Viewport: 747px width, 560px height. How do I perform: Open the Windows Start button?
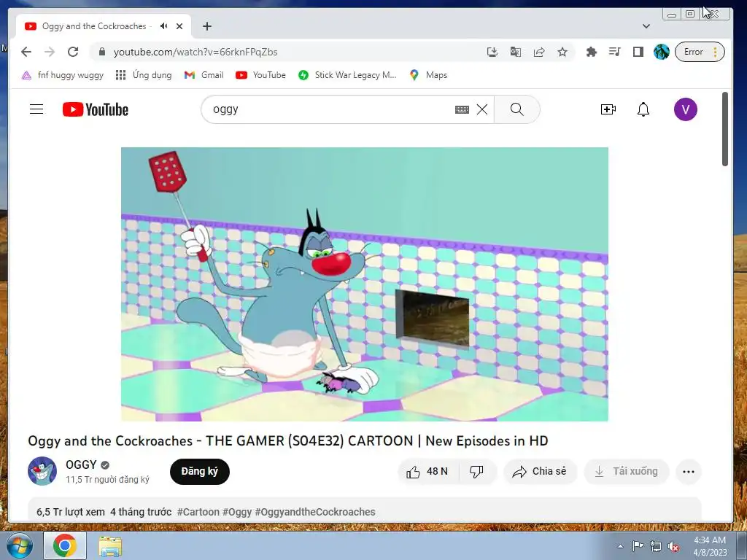[x=20, y=545]
